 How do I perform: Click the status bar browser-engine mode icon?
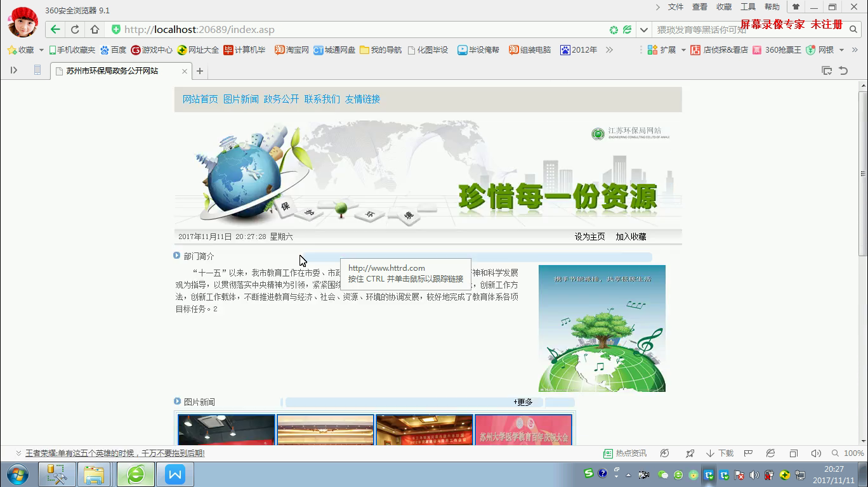(770, 453)
